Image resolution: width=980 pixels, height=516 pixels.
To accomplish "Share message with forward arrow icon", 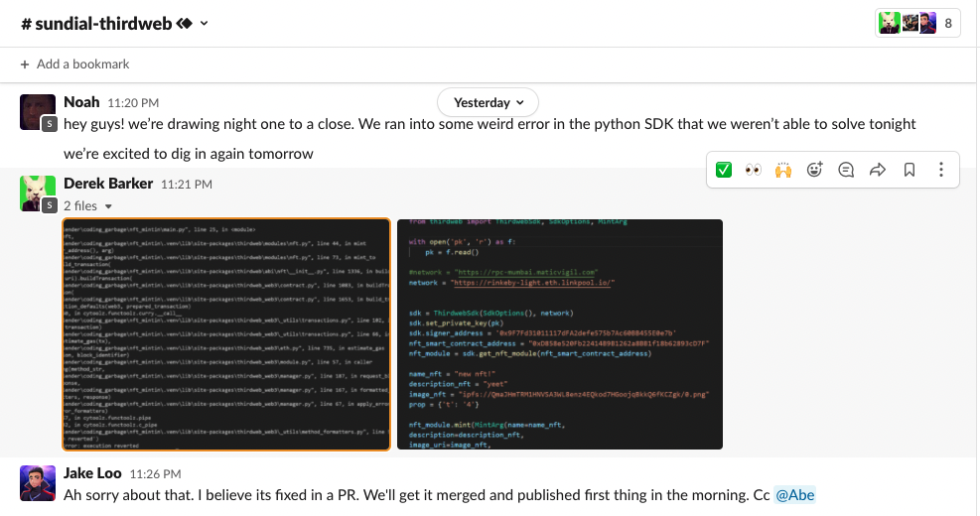I will tap(878, 170).
